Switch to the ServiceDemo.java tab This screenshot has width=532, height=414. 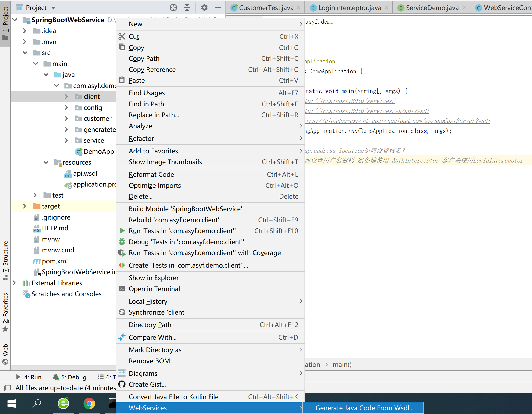click(x=432, y=8)
